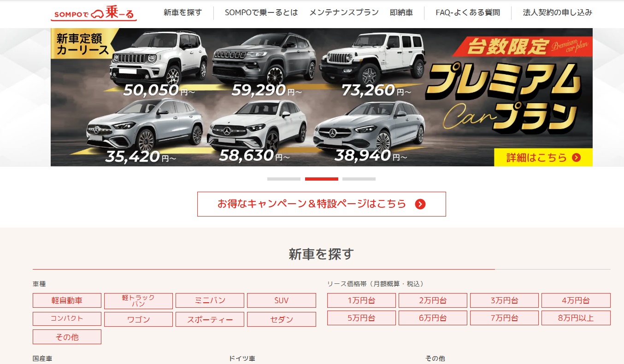This screenshot has height=364, width=624.
Task: Open メンテナンスプラン menu item
Action: coord(344,12)
